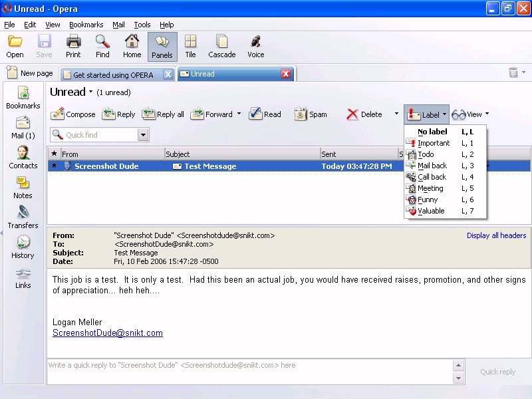Open the Quick find dropdown arrow

[x=143, y=135]
